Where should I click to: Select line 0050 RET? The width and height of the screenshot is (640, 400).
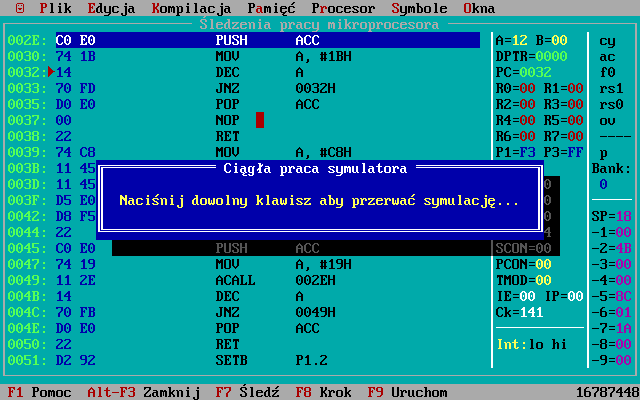[243, 344]
